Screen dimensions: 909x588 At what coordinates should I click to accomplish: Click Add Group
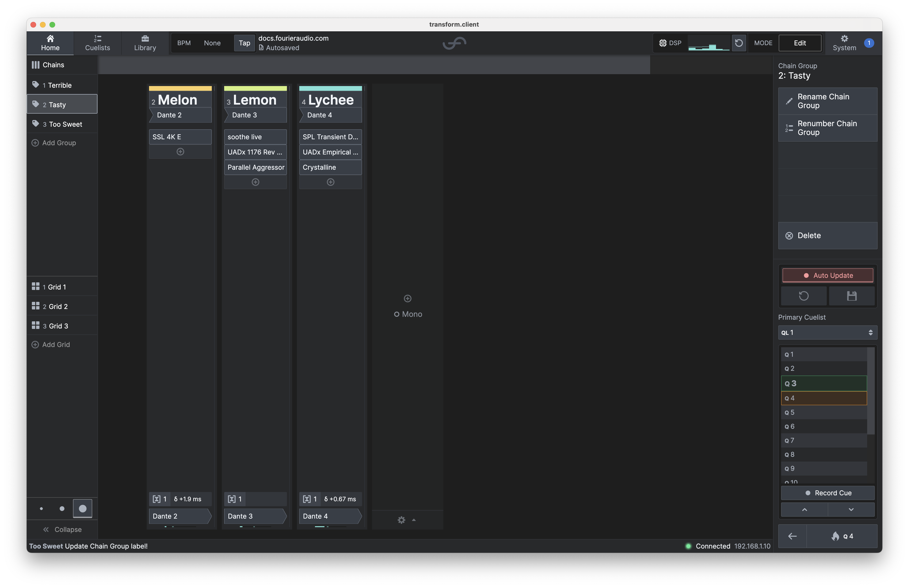coord(54,142)
